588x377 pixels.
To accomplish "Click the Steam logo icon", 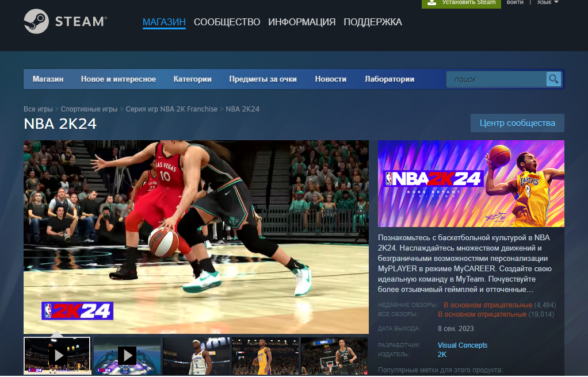I will click(36, 21).
